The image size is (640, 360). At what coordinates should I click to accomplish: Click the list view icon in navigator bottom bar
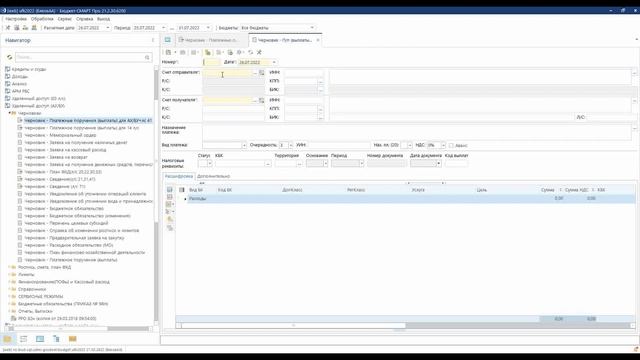(x=24, y=339)
